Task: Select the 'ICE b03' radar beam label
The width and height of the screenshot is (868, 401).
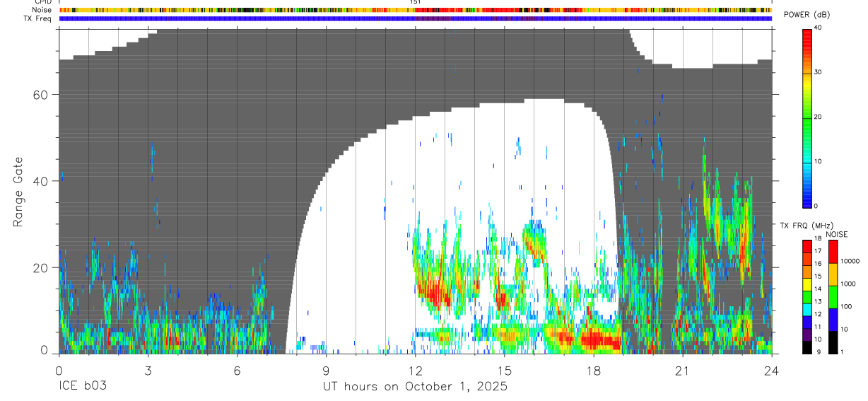Action: pyautogui.click(x=81, y=387)
